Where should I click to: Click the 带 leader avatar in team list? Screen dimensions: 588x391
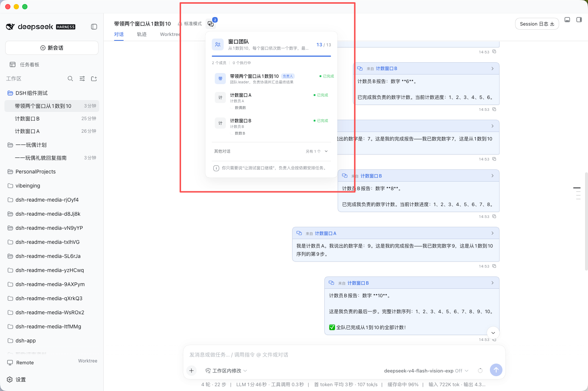pyautogui.click(x=220, y=79)
